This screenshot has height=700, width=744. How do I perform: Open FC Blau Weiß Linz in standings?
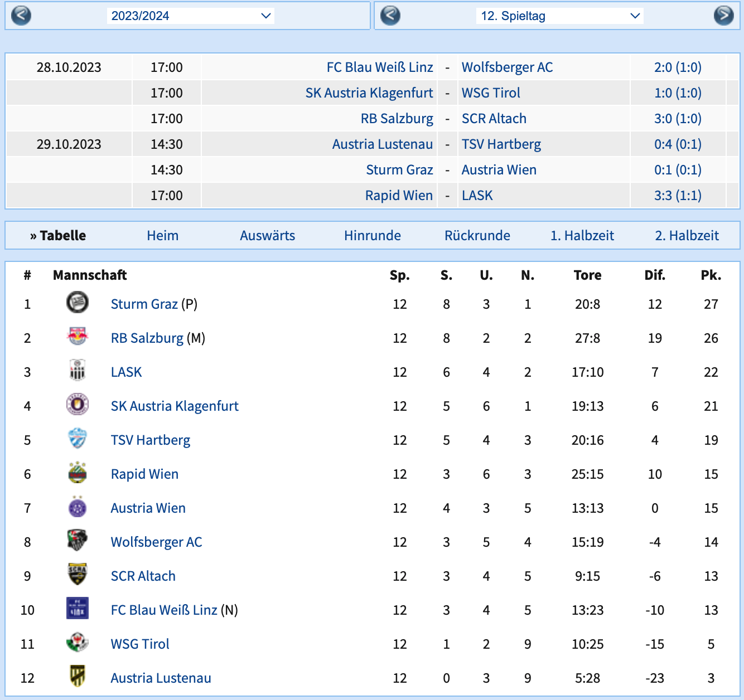tap(164, 610)
